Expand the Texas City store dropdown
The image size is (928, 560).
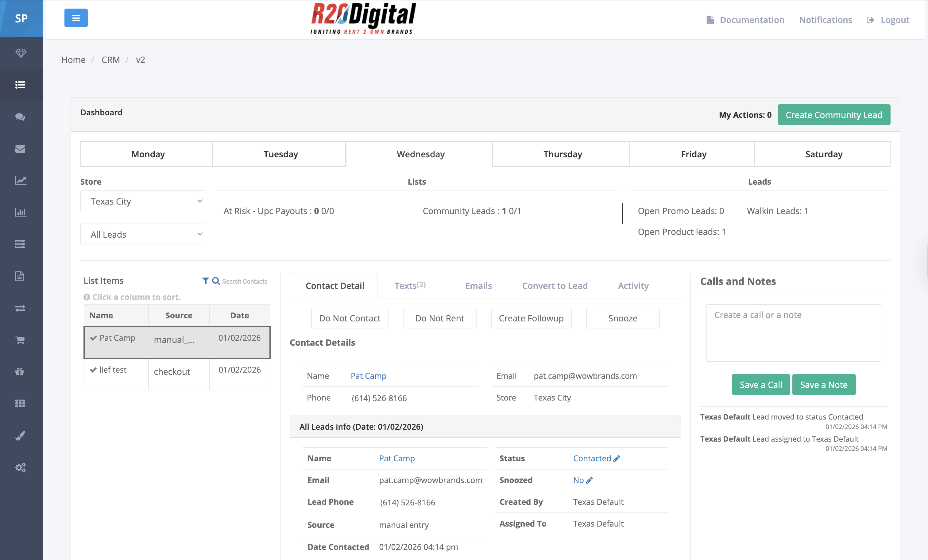click(143, 201)
